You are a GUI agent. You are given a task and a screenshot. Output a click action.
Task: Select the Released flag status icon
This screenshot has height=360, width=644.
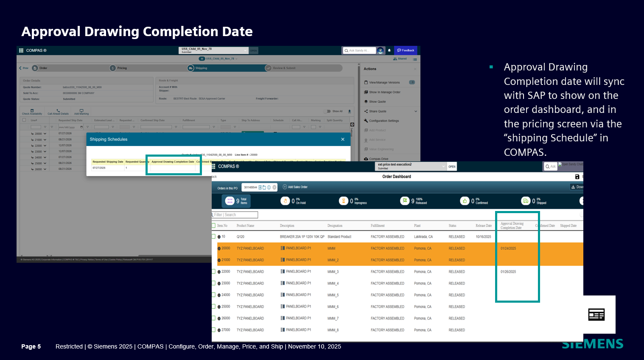click(x=405, y=201)
